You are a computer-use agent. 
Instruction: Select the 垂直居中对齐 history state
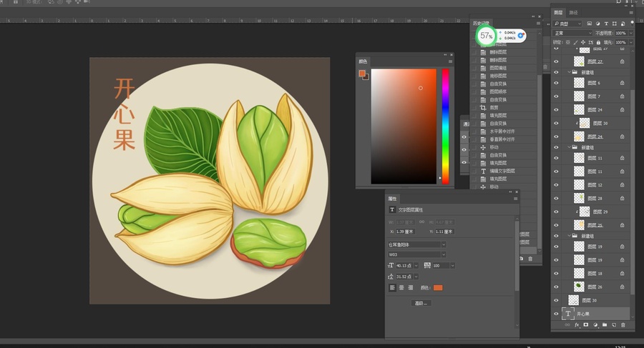pyautogui.click(x=502, y=139)
